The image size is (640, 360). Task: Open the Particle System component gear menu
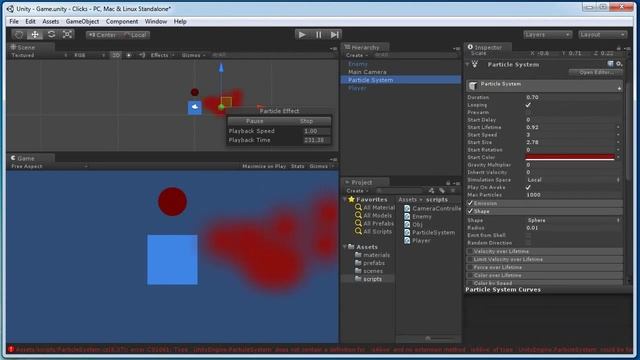click(x=619, y=64)
